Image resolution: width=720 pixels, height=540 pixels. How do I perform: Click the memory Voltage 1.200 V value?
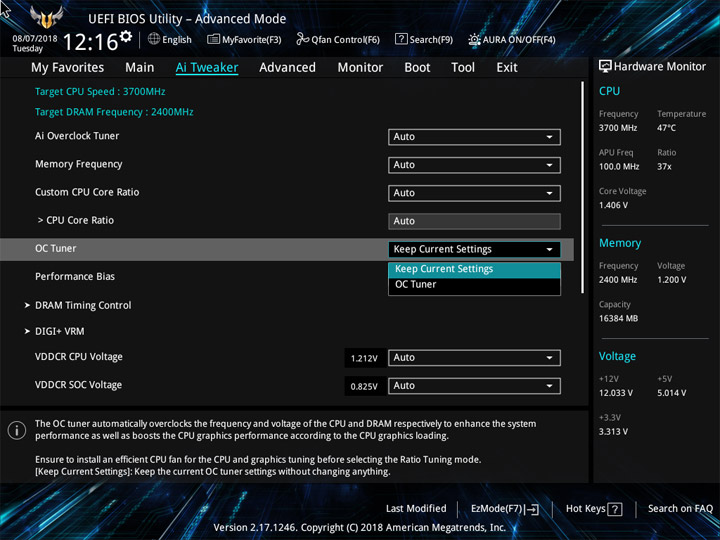click(671, 280)
